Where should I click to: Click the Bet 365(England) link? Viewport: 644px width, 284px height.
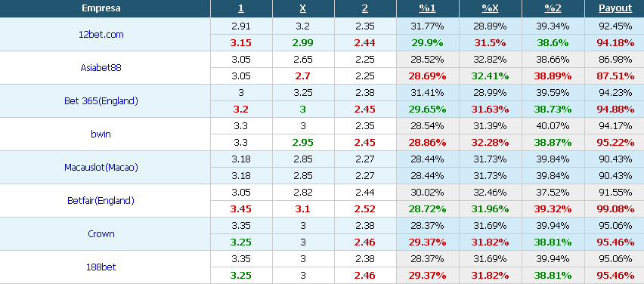pyautogui.click(x=101, y=101)
